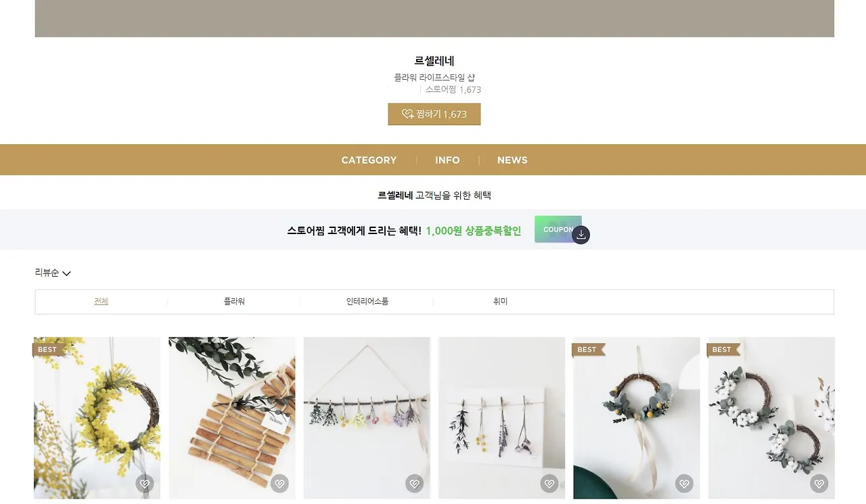Click heart icon on eucalyptus wreath with ribbon
This screenshot has height=504, width=866.
pyautogui.click(x=684, y=484)
